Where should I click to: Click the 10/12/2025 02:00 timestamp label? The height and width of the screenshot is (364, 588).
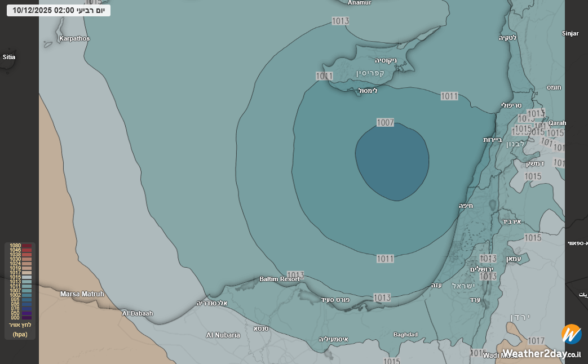tap(59, 10)
